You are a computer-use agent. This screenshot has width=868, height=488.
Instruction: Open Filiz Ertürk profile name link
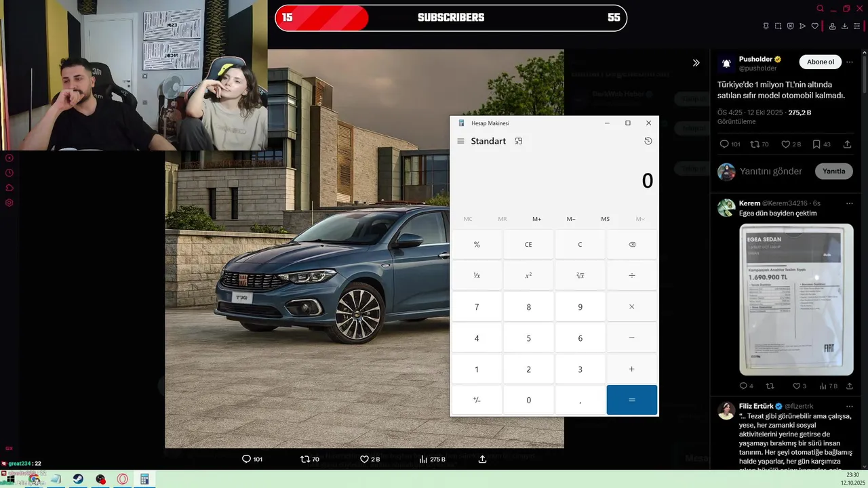coord(756,406)
